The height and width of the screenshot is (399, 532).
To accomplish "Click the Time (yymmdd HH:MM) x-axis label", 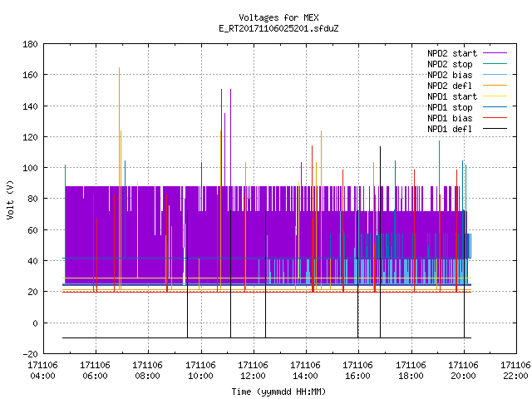I will (x=278, y=392).
